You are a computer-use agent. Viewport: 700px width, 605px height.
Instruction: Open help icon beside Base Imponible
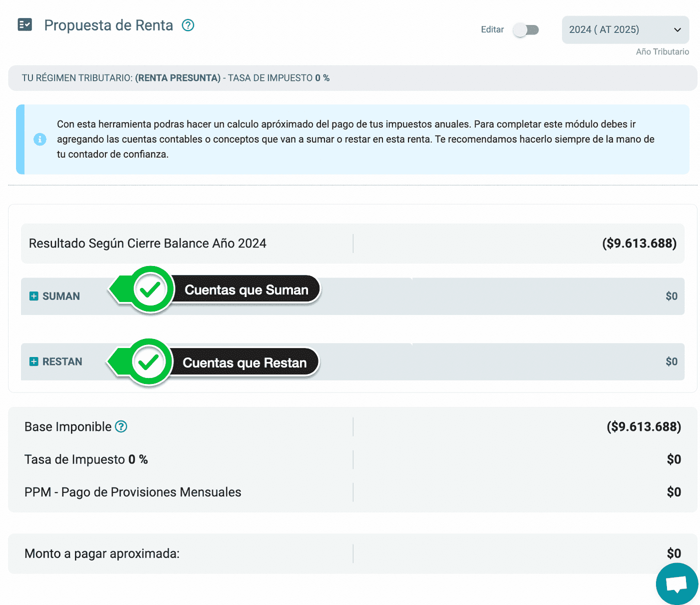tap(121, 426)
